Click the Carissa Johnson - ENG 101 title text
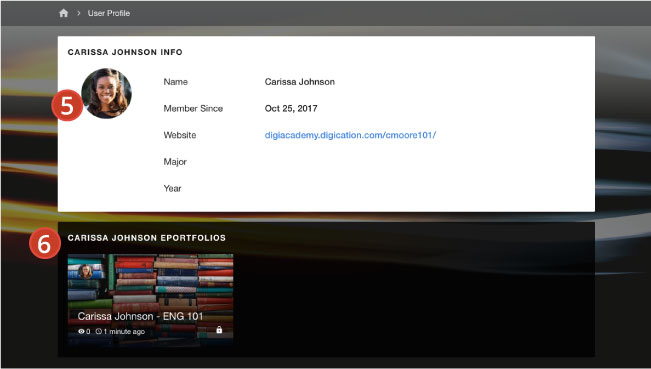This screenshot has width=651, height=369. (140, 316)
